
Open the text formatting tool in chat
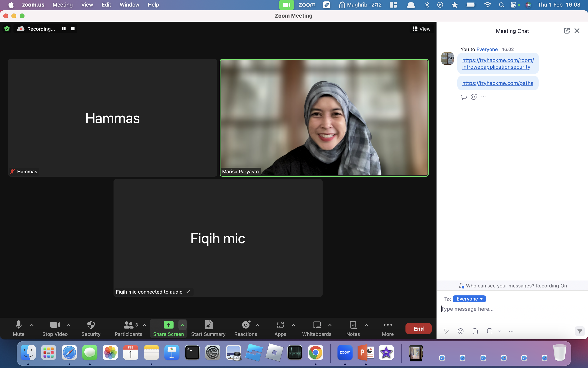[x=446, y=331]
